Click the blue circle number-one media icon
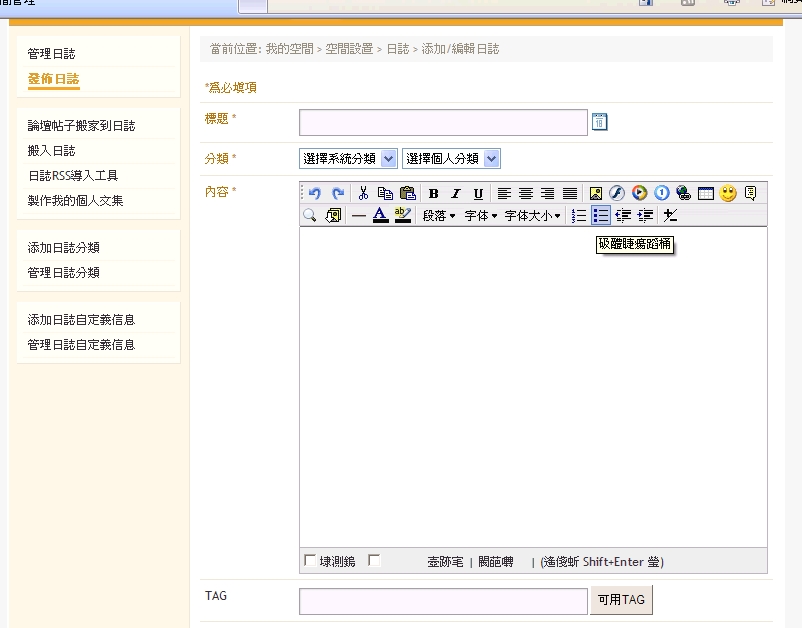Viewport: 802px width, 628px height. click(x=661, y=193)
